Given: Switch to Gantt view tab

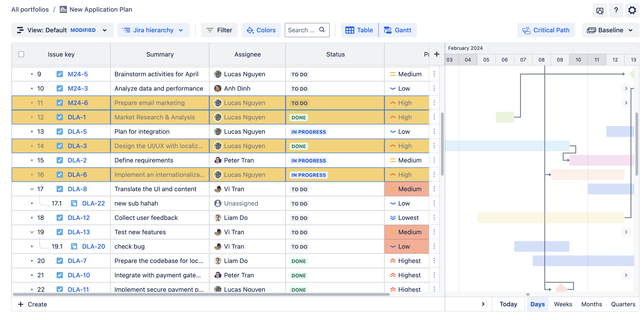Looking at the screenshot, I should pyautogui.click(x=397, y=30).
